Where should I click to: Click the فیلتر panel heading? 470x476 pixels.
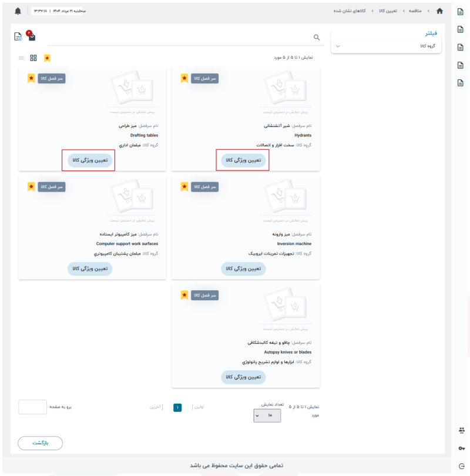coord(431,33)
